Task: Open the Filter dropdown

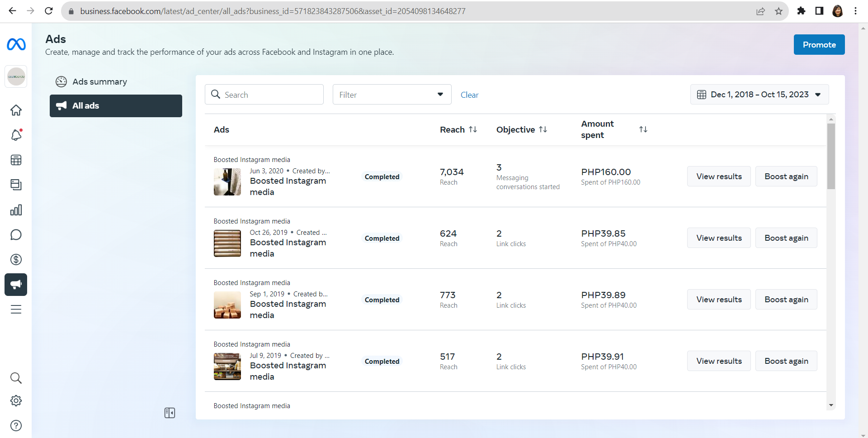Action: [392, 95]
